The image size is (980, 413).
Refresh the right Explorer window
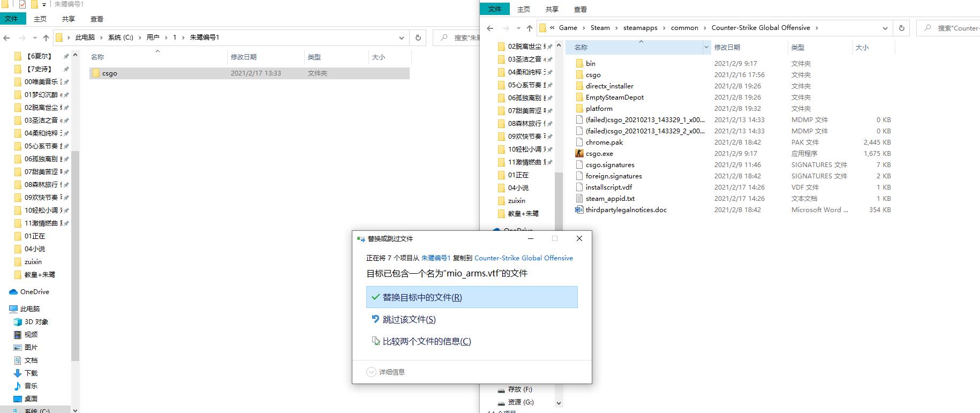point(902,28)
